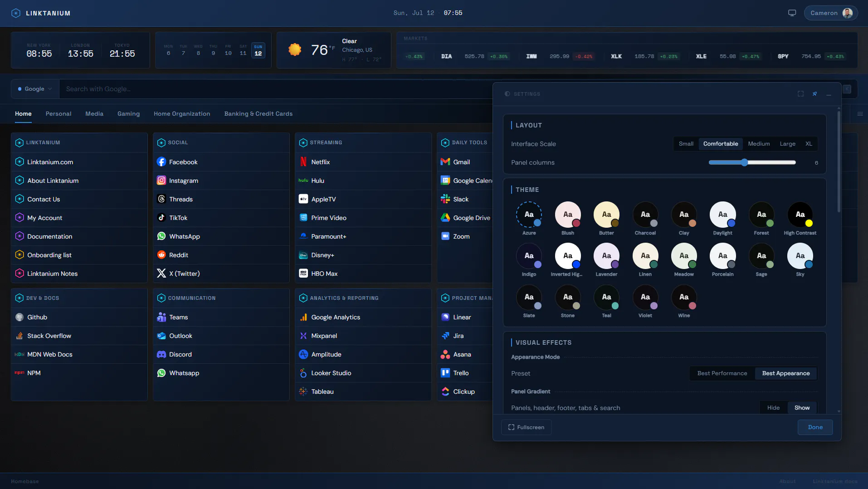Image resolution: width=868 pixels, height=489 pixels.
Task: Click the HBO Max icon
Action: (x=303, y=274)
